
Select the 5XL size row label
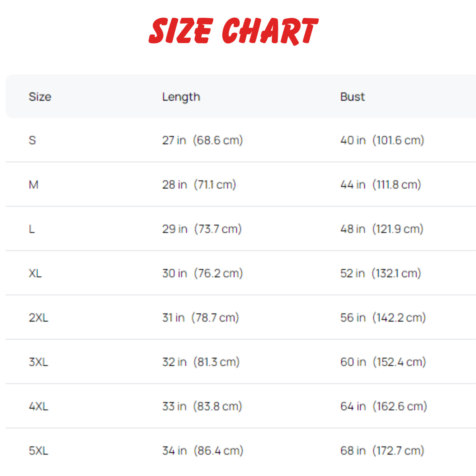point(38,451)
